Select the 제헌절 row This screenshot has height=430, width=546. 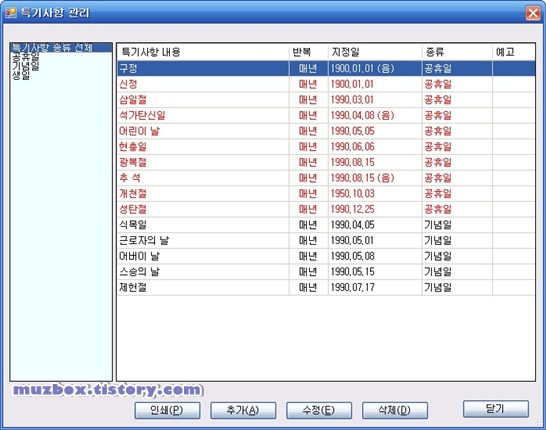[326, 288]
